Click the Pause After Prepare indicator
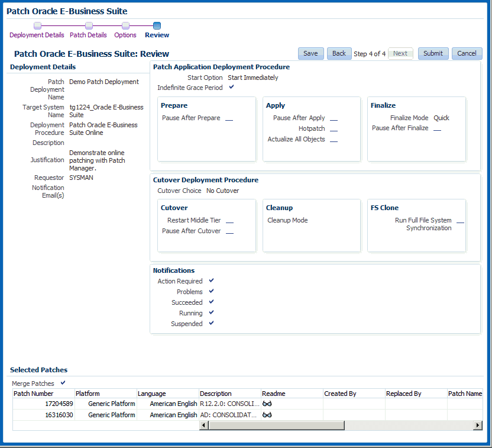492x448 pixels. point(229,120)
